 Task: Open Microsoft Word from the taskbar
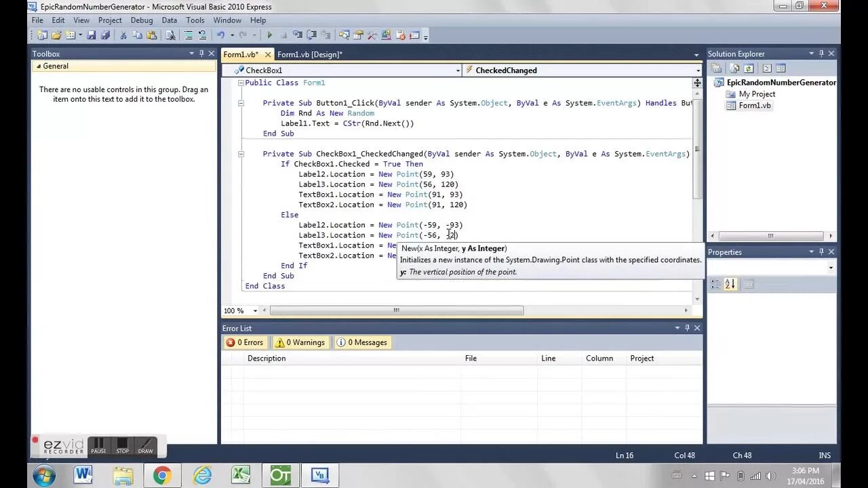point(83,476)
